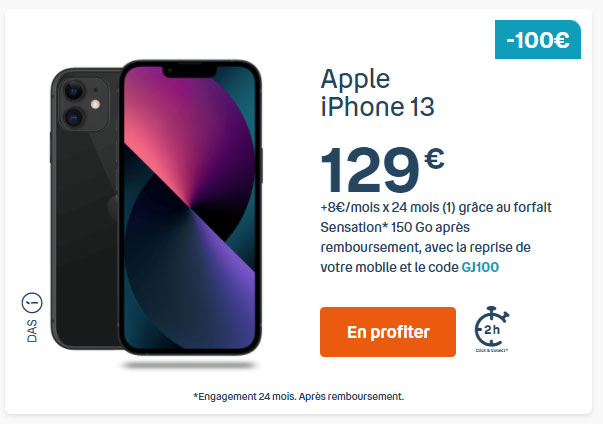The image size is (603, 424).
Task: Select the 129€ price text
Action: tap(382, 170)
